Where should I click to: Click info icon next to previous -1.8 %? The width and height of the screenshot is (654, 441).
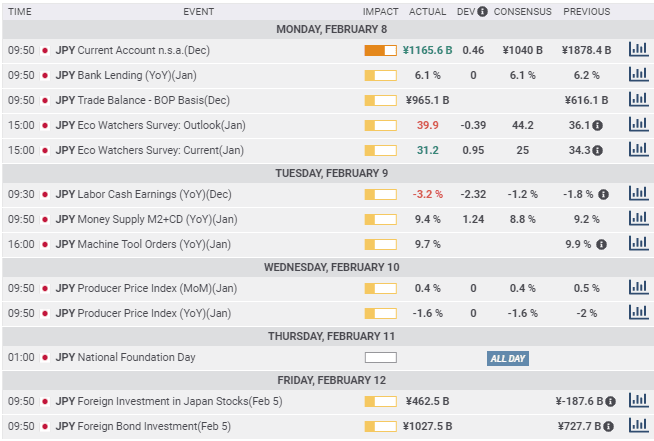(604, 194)
